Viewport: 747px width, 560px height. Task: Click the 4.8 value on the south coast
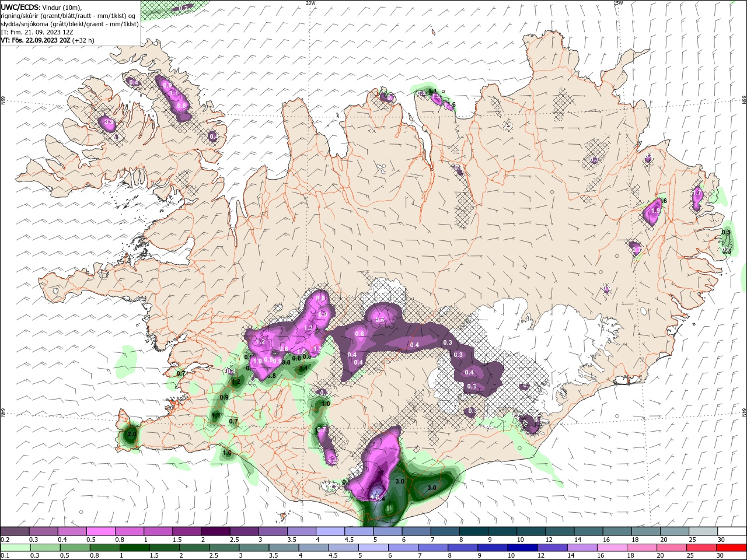click(375, 496)
